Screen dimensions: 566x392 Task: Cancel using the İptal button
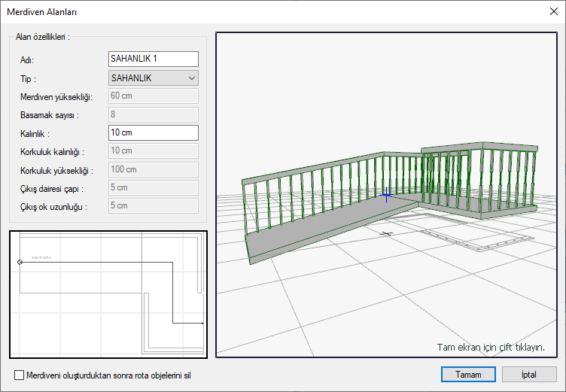point(528,374)
